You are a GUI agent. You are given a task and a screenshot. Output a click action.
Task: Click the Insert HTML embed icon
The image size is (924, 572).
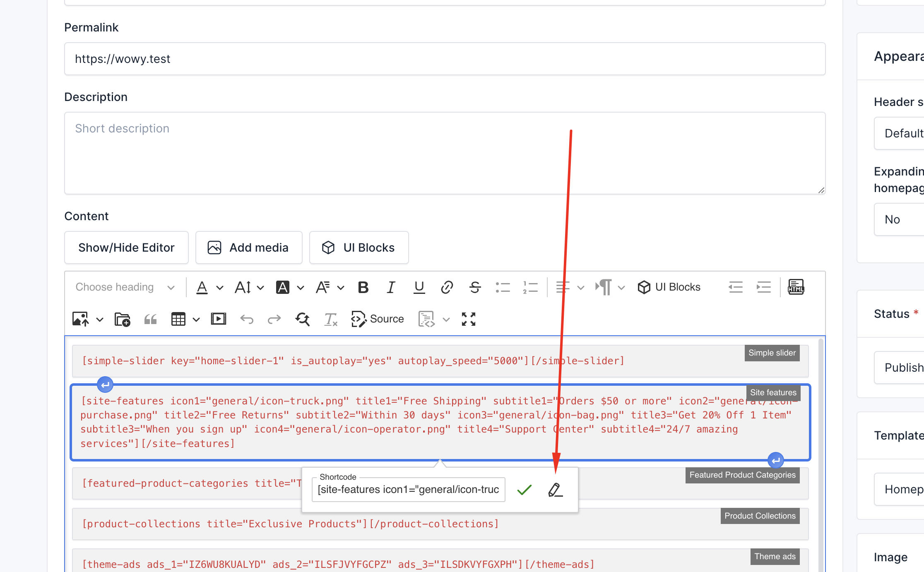(x=795, y=287)
